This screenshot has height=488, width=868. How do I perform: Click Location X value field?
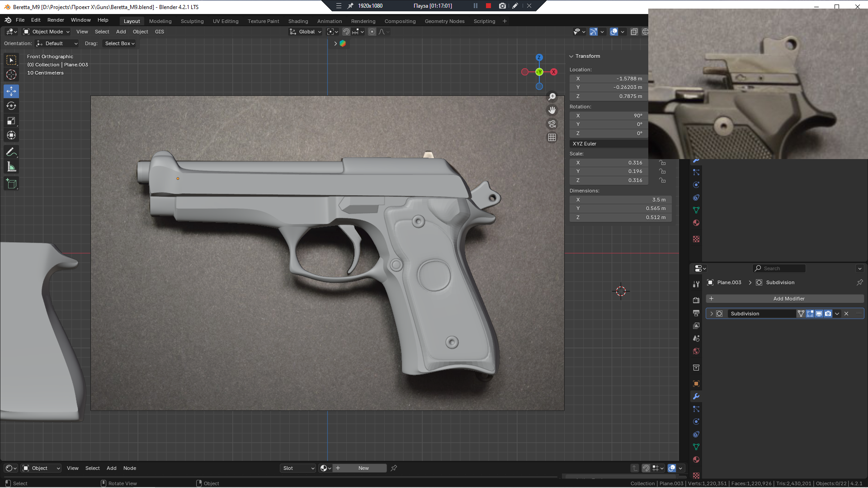coord(609,79)
